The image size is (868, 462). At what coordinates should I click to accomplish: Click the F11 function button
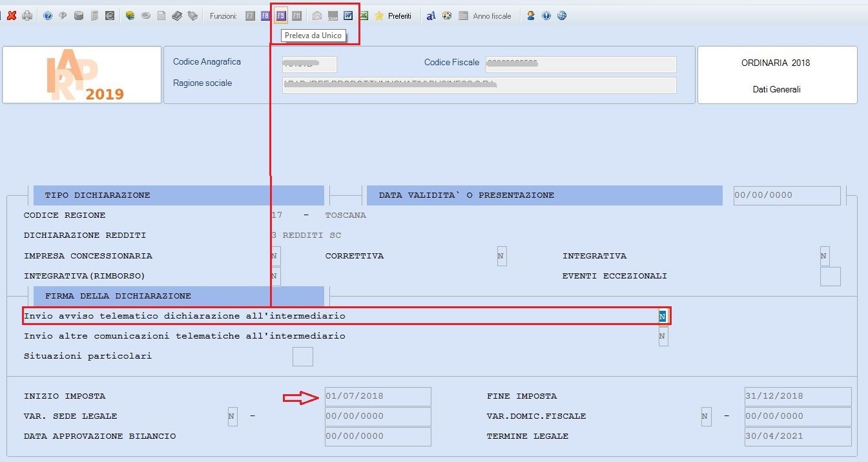click(296, 16)
